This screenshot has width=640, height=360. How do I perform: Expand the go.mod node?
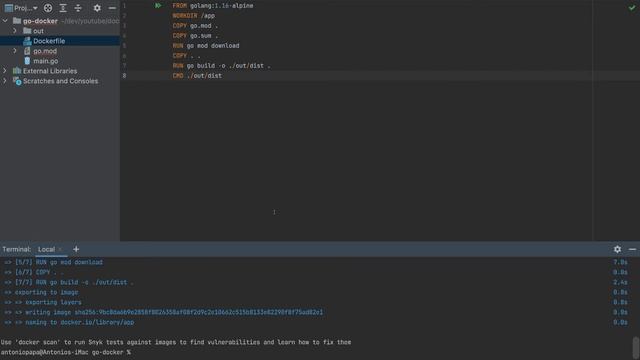pyautogui.click(x=15, y=51)
